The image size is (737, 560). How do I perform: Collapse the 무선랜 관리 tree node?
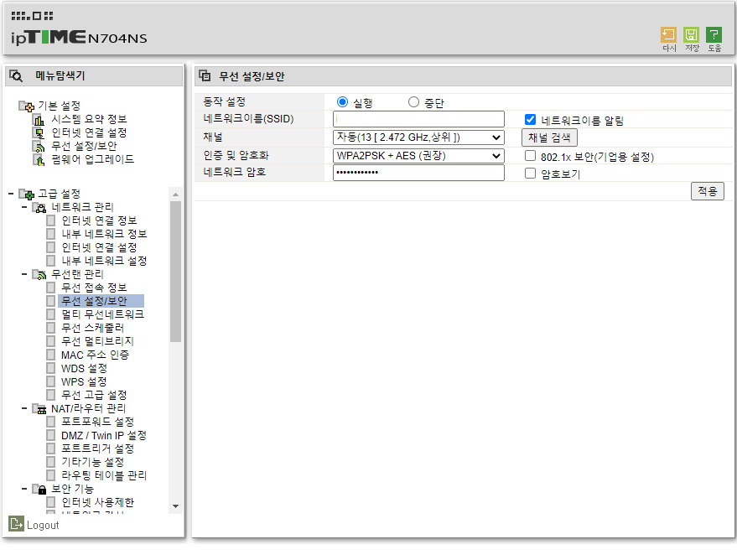(24, 274)
